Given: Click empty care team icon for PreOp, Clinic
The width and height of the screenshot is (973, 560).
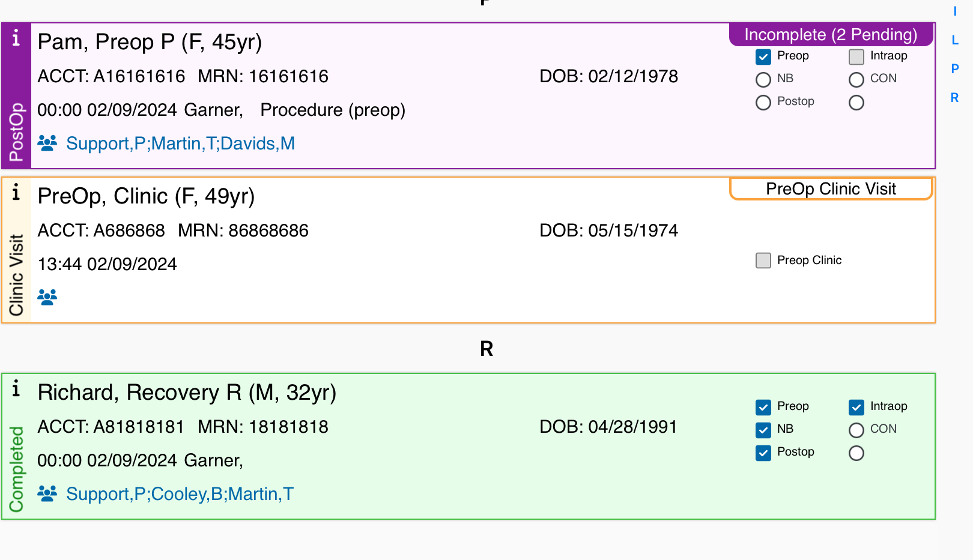Looking at the screenshot, I should pyautogui.click(x=47, y=297).
